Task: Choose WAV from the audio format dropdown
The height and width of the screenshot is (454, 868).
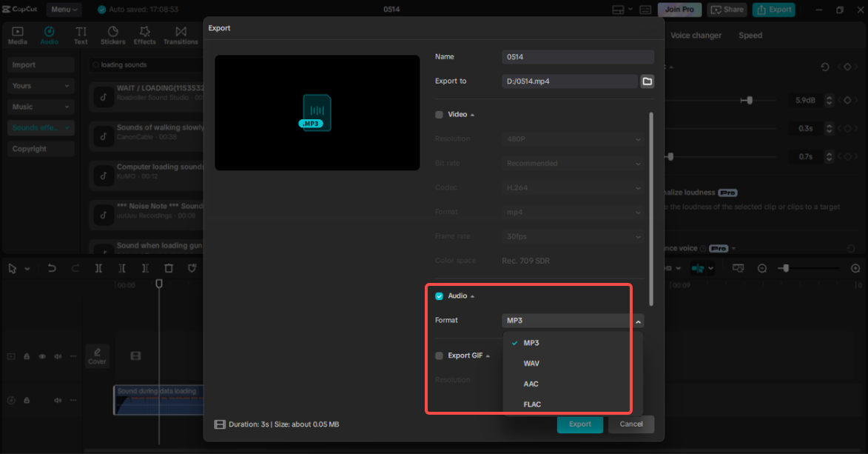Action: coord(531,363)
